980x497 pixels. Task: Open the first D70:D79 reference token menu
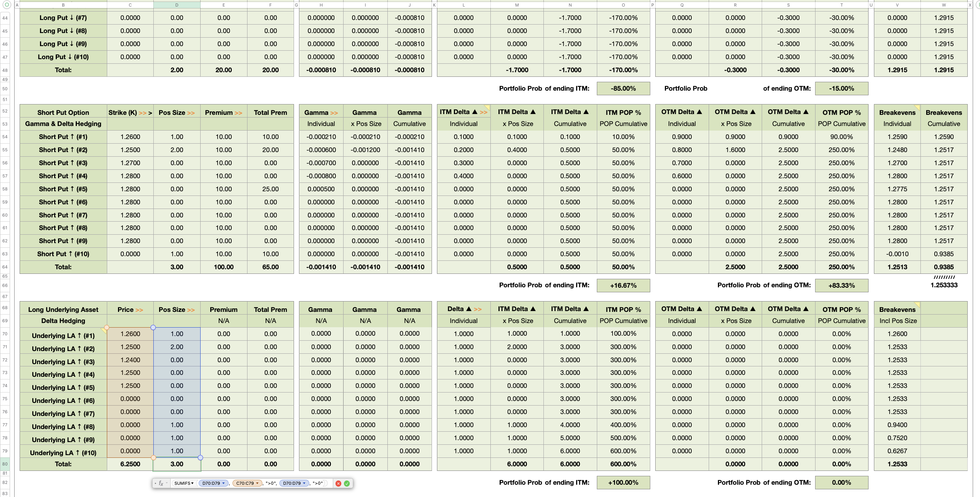223,484
